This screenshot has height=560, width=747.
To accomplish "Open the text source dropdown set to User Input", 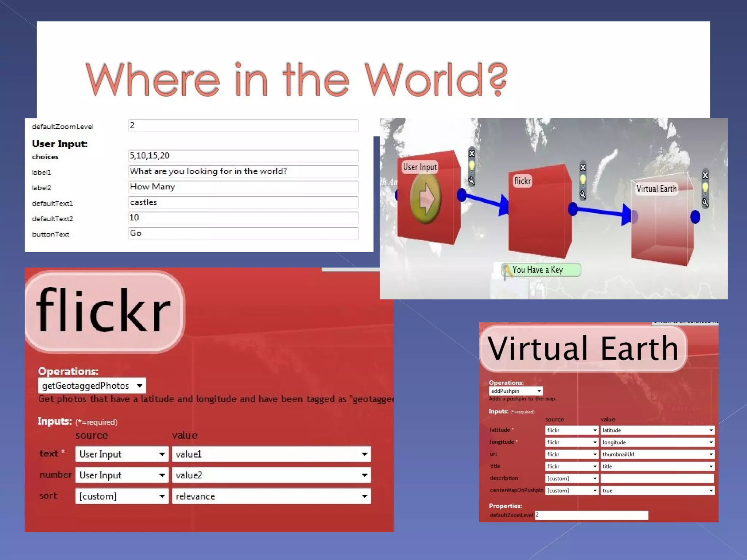I will [x=121, y=454].
